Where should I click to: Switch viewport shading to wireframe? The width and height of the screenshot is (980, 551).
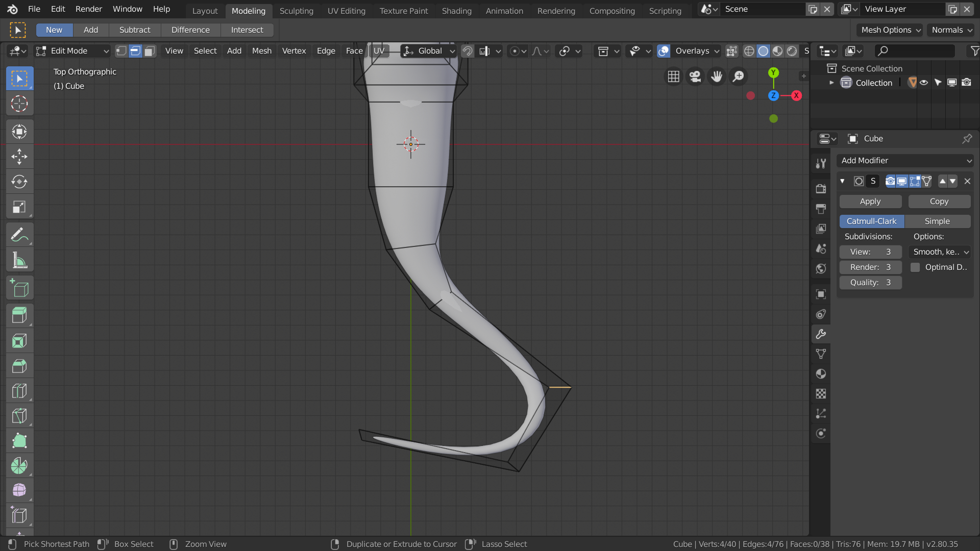pos(749,51)
